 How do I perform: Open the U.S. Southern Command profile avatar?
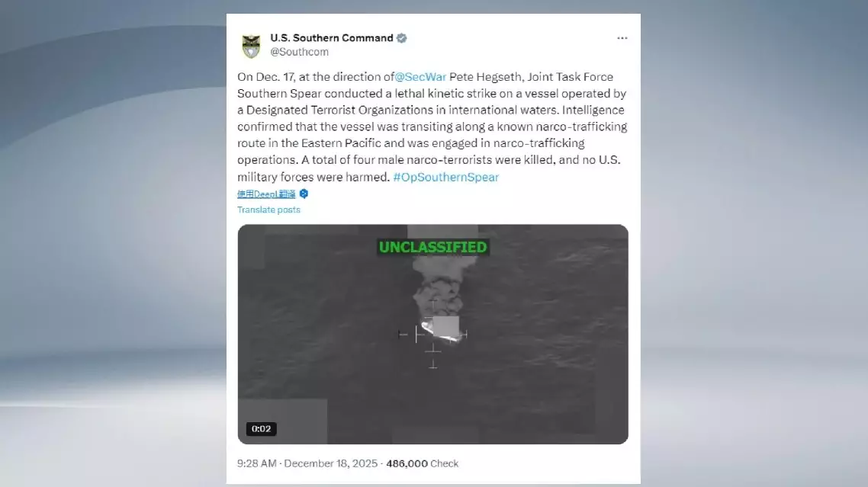(x=251, y=46)
